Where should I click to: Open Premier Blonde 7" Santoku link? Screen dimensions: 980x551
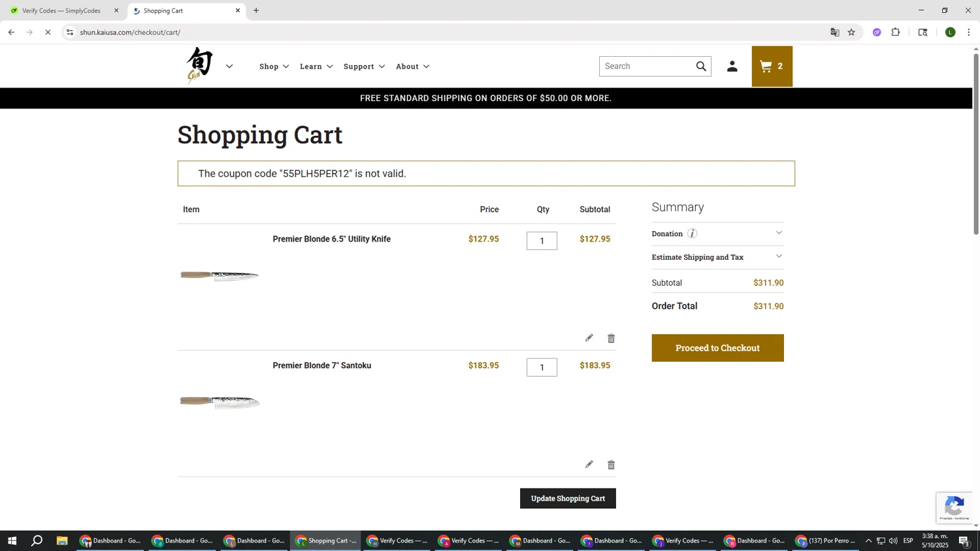pos(321,366)
